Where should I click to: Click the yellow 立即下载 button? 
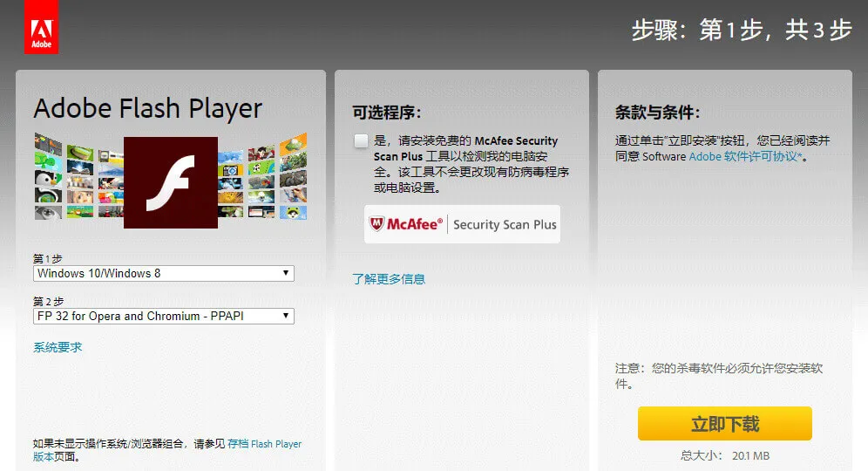tap(724, 424)
